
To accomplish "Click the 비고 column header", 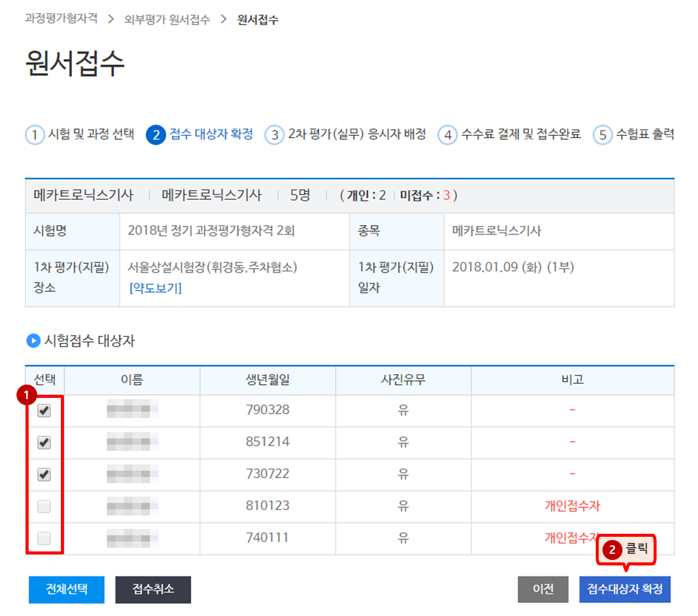I will click(x=573, y=380).
